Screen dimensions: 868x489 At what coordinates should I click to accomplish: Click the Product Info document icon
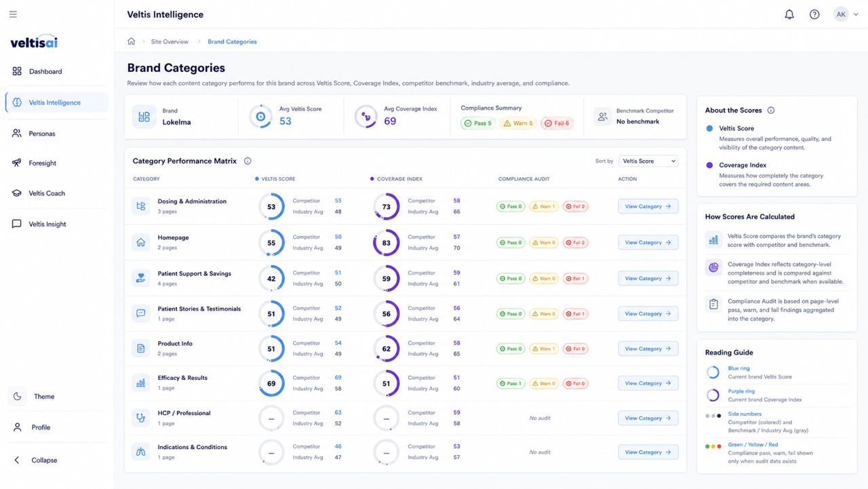[x=141, y=349]
